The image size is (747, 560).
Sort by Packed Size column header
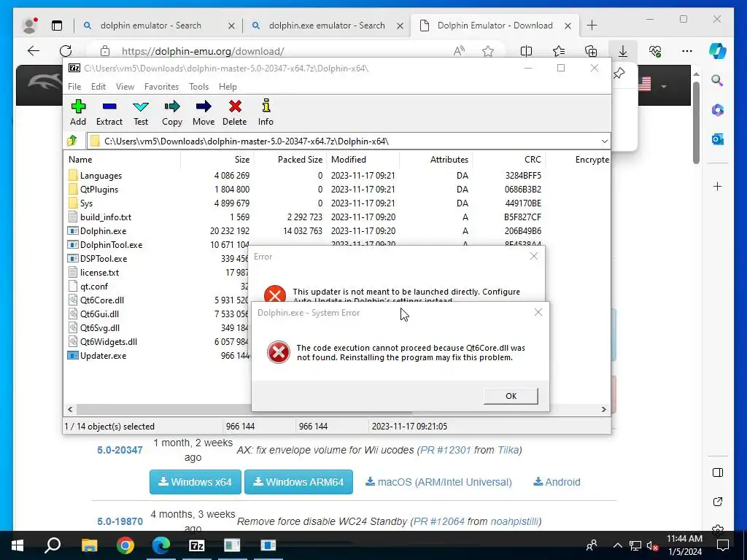[x=290, y=160]
